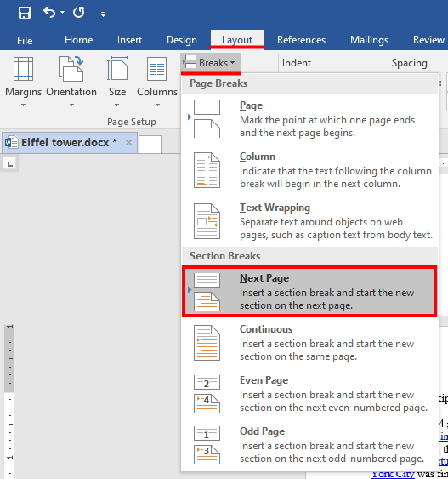Select the Eiffel tower.docx document tab
448x479 pixels.
(x=70, y=142)
